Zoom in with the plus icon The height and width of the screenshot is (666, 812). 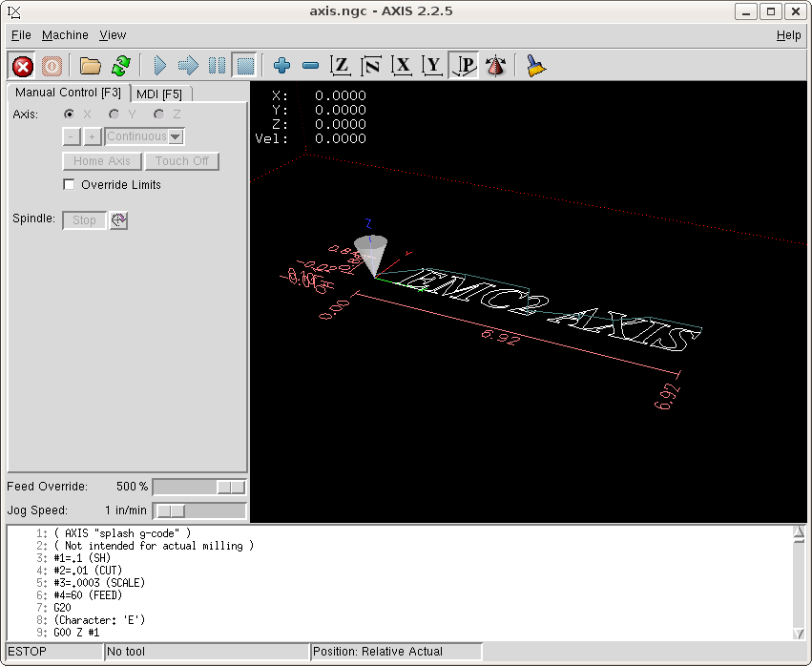click(x=281, y=66)
